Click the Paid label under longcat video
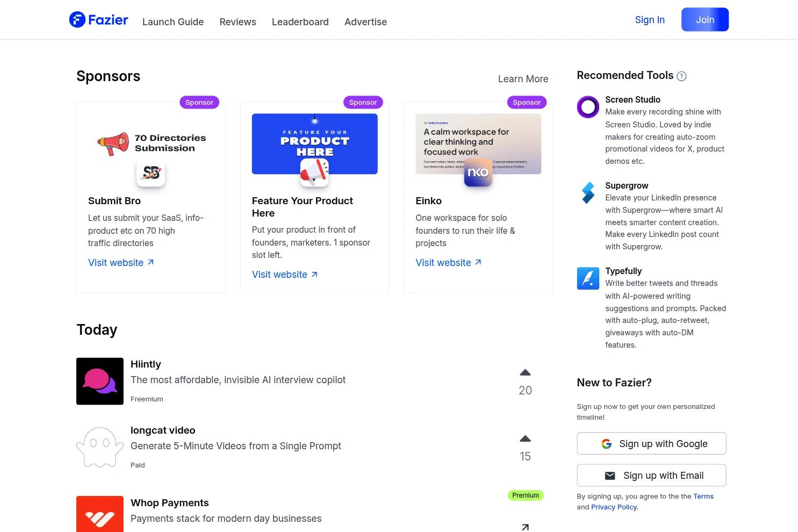 [x=138, y=465]
